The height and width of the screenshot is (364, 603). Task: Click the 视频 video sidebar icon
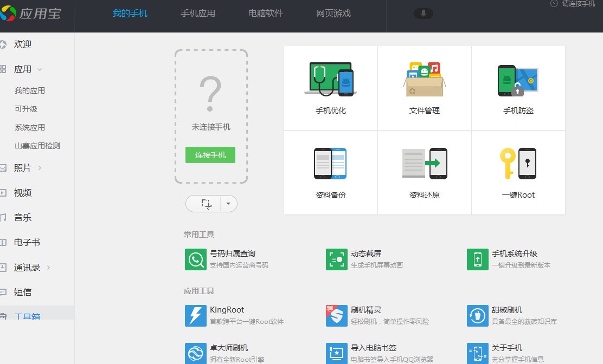(3, 193)
